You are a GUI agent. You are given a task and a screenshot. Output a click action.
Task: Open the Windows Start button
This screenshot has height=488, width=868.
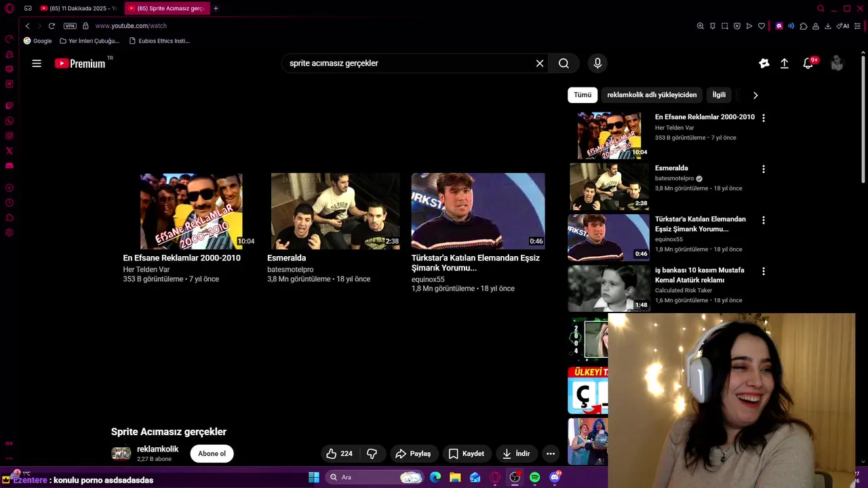tap(314, 477)
